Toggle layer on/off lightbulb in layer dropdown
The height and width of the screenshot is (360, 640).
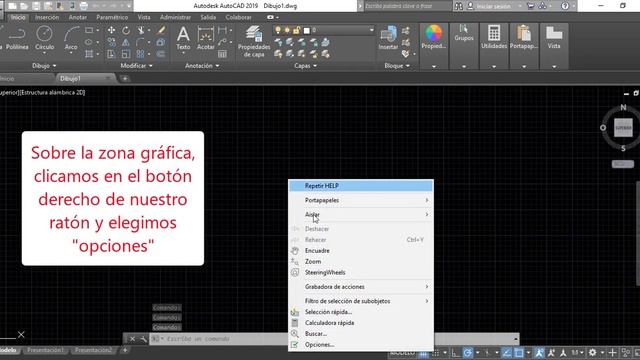278,30
